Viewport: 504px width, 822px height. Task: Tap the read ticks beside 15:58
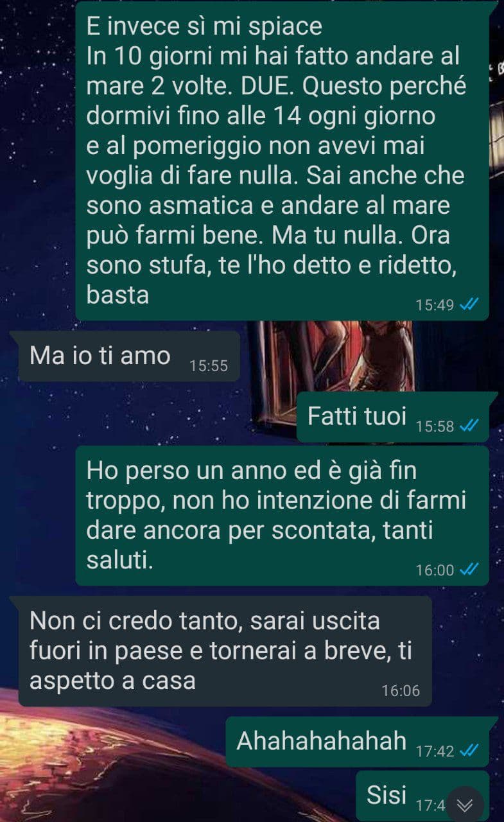click(x=469, y=426)
